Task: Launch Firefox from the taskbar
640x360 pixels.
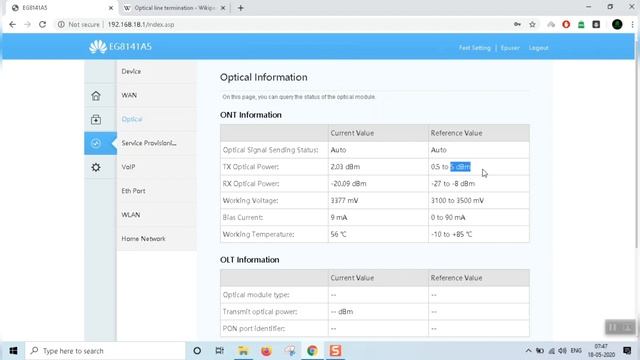Action: tap(266, 351)
